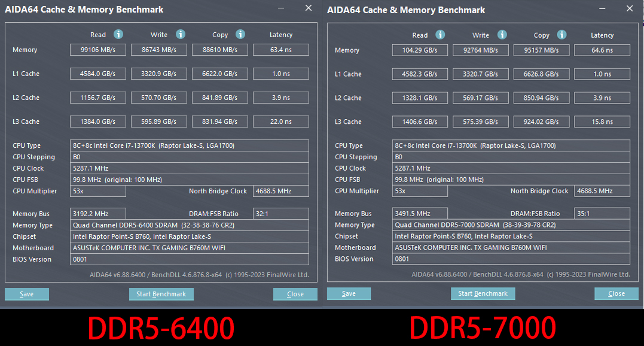This screenshot has width=644, height=346.
Task: Click the Read info icon in the DDR5-7000 window
Action: 441,35
